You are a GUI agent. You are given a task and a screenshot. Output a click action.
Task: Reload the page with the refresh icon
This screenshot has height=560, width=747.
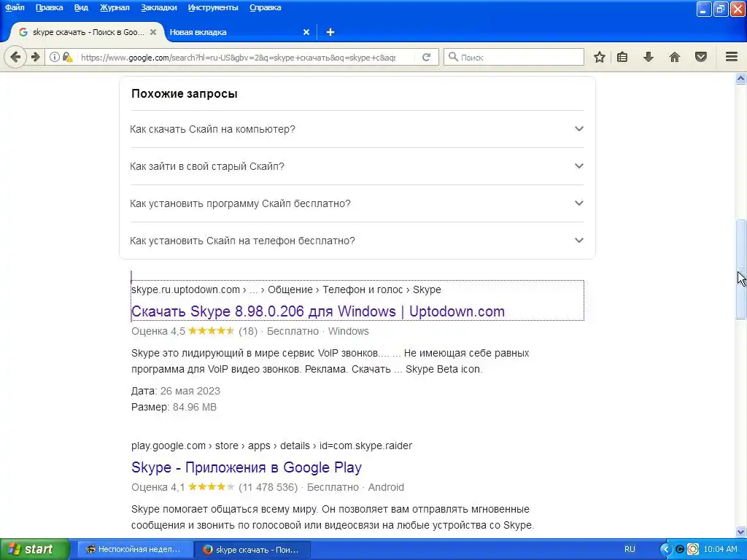click(x=426, y=57)
